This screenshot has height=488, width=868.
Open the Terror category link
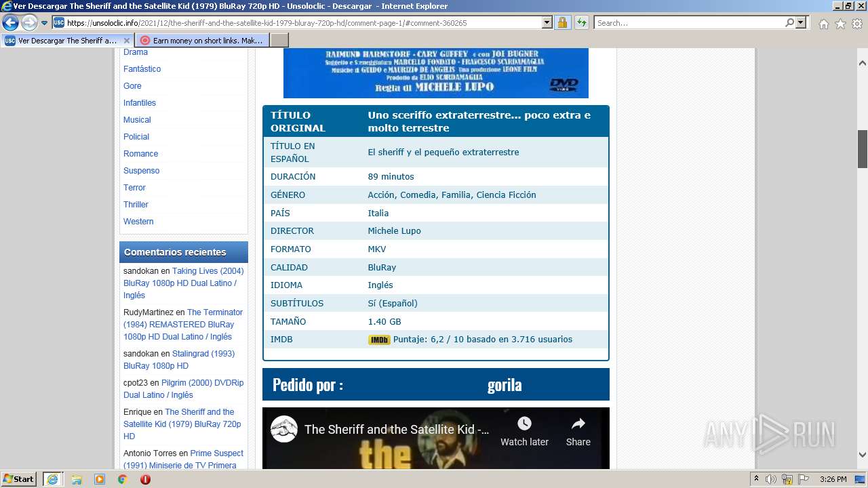tap(134, 188)
